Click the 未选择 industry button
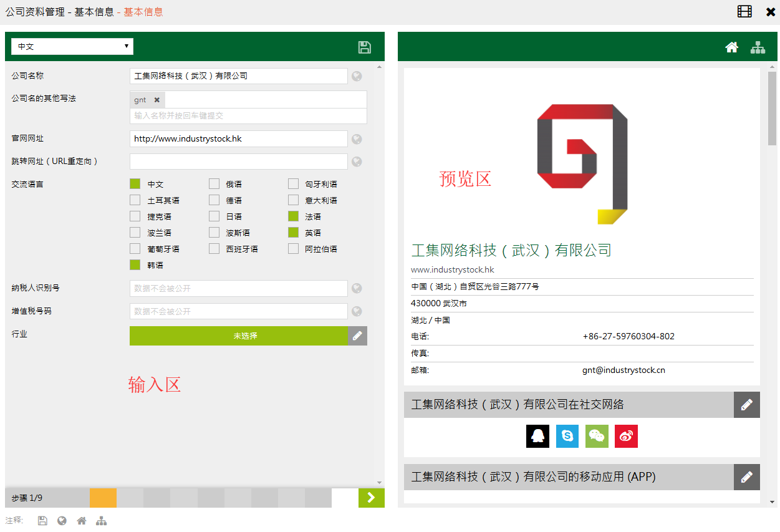Viewport: 780px width, 532px height. 238,336
